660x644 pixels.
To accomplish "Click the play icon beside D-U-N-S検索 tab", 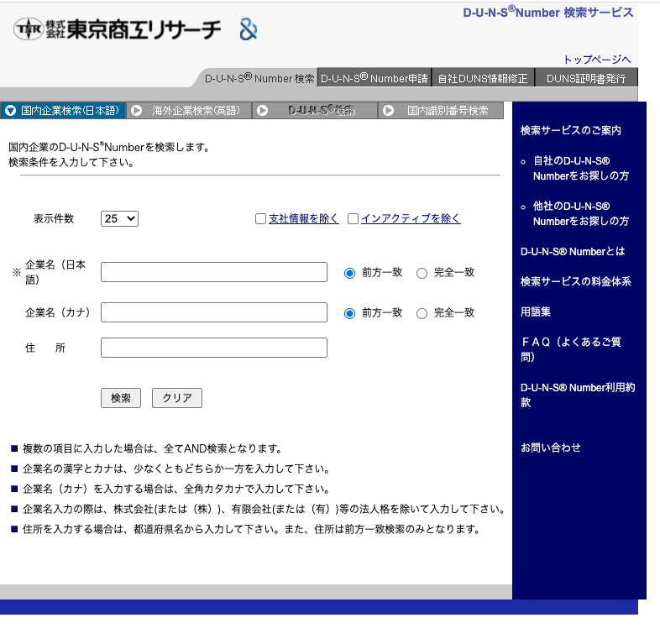I will (262, 110).
